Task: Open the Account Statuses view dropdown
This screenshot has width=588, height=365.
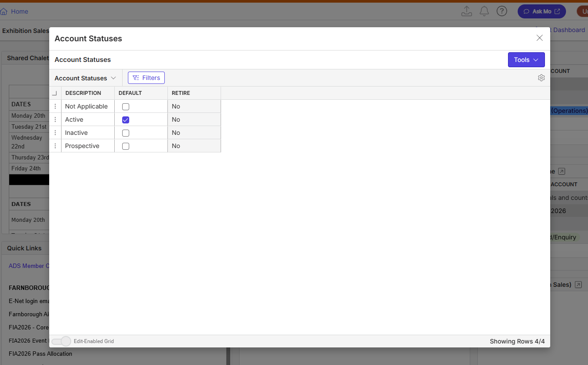Action: [x=85, y=78]
